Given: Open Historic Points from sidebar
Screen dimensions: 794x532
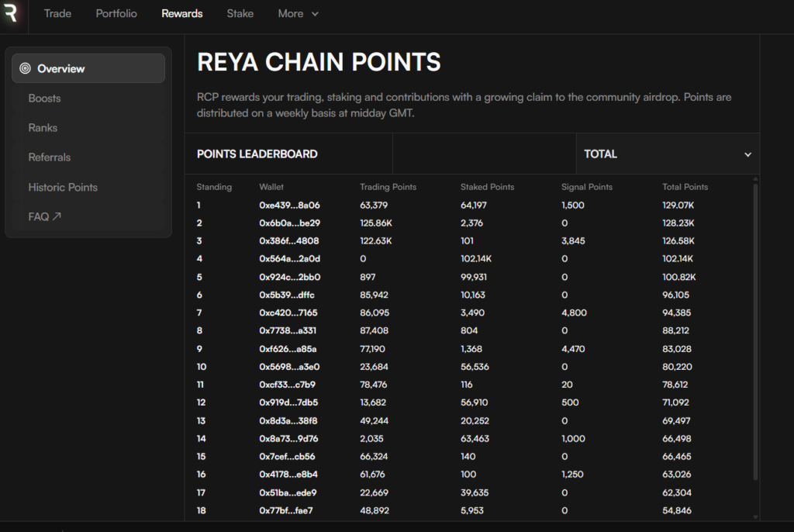Looking at the screenshot, I should (x=63, y=187).
